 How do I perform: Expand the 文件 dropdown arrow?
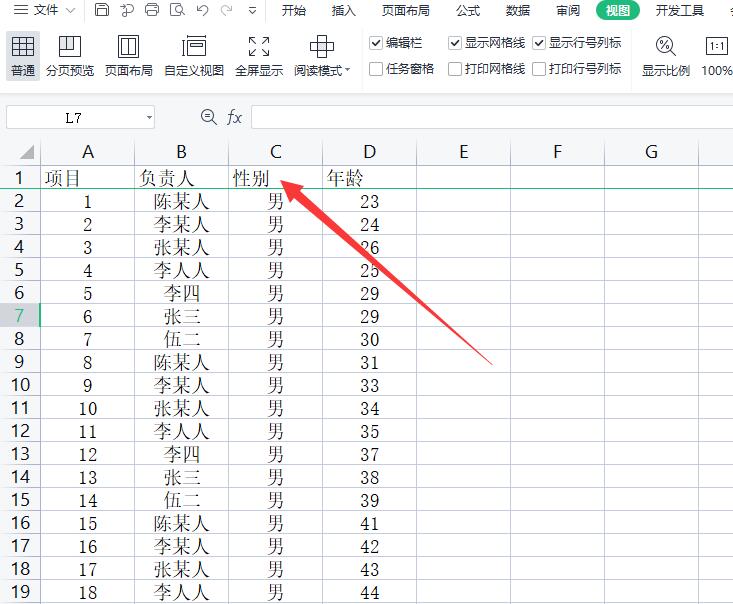(x=71, y=10)
